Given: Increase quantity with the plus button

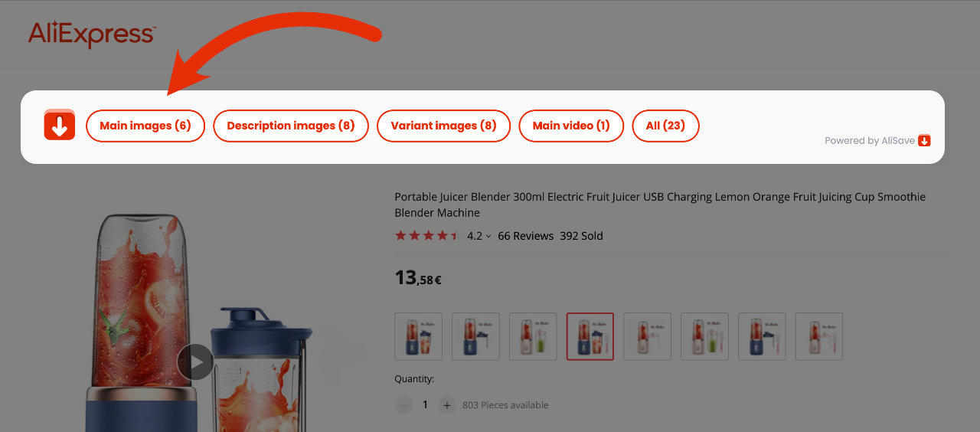Looking at the screenshot, I should coord(447,404).
